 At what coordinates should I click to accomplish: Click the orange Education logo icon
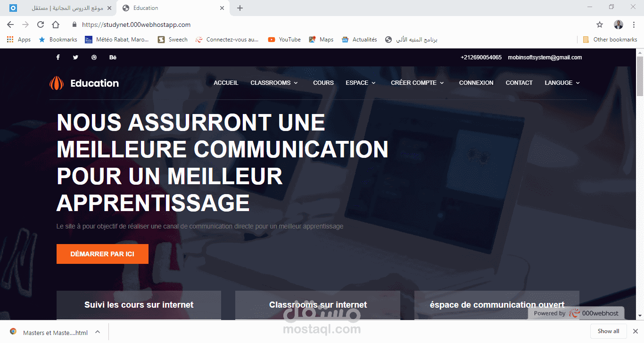[57, 83]
